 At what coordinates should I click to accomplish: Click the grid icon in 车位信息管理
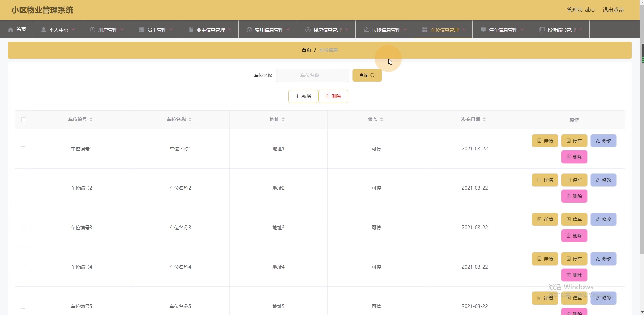pyautogui.click(x=425, y=30)
